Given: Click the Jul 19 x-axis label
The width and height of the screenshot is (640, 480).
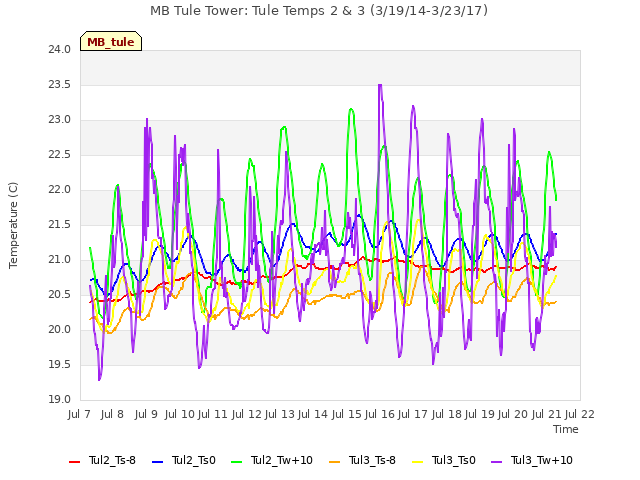Looking at the screenshot, I should point(480,415).
